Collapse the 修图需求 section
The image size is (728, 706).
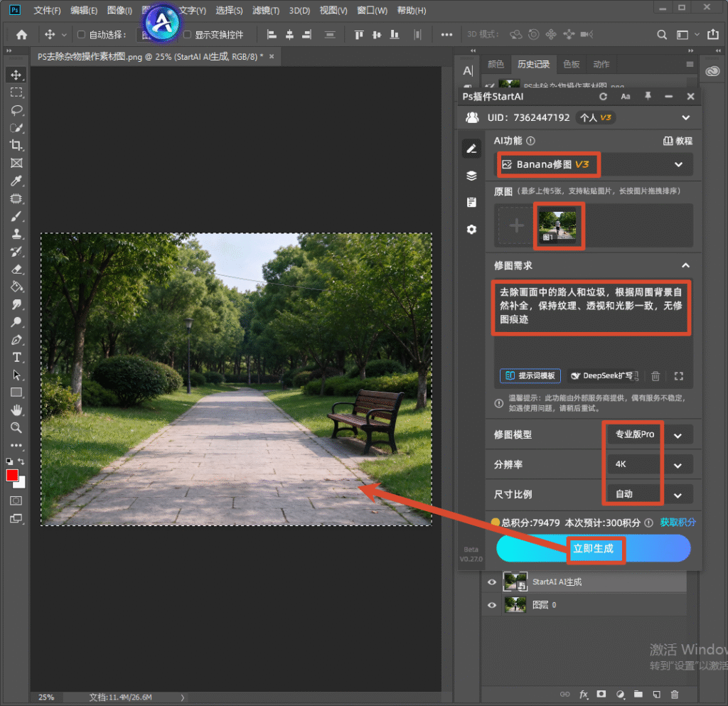coord(685,265)
